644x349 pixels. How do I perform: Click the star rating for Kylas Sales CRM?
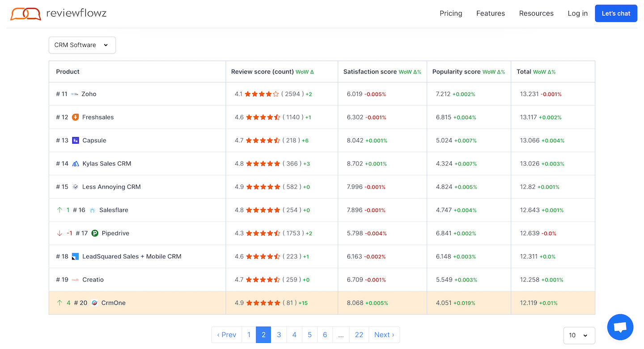point(263,164)
